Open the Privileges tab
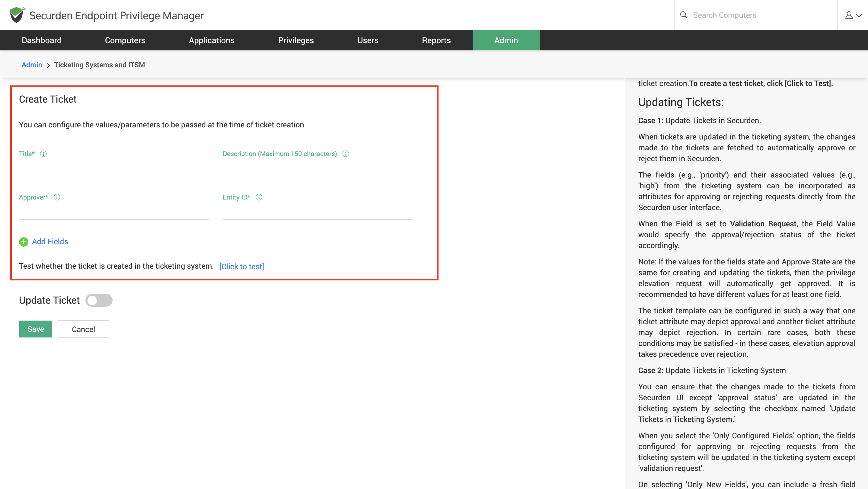 pos(296,40)
